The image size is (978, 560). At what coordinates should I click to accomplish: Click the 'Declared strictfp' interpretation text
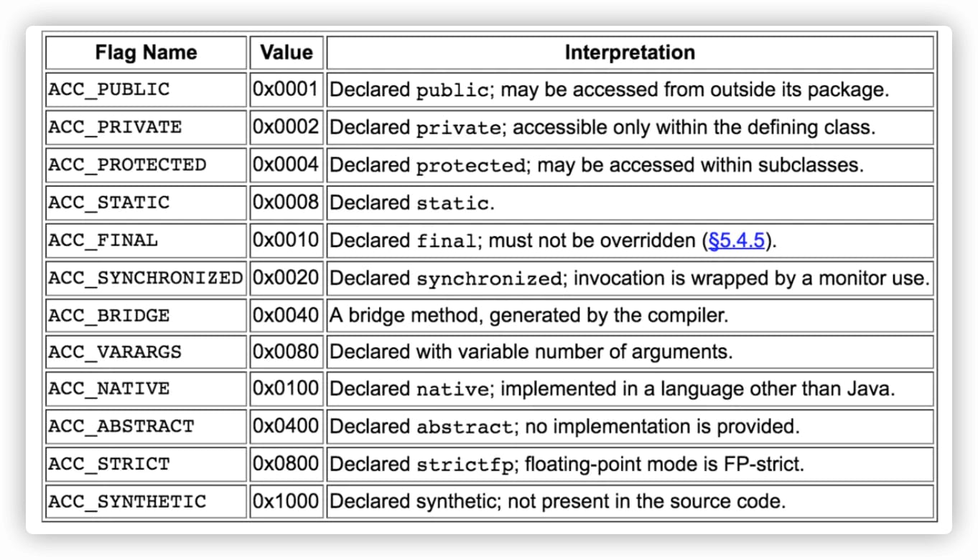click(x=567, y=464)
